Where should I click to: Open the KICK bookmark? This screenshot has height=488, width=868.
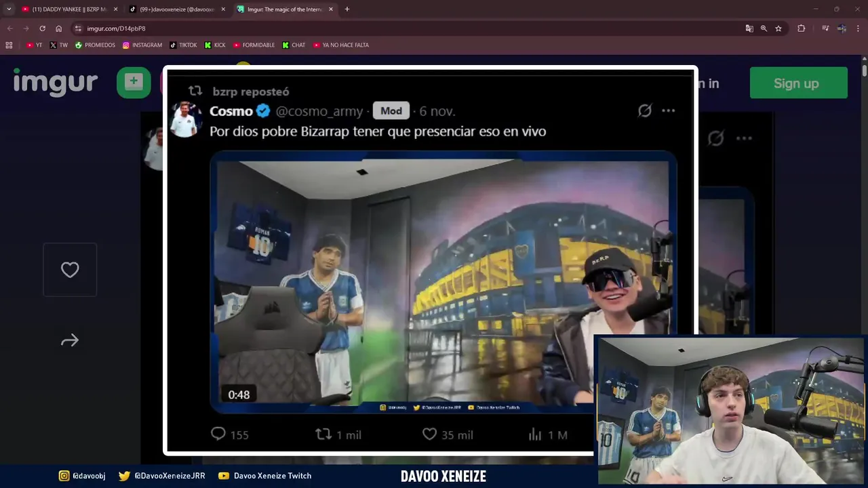click(216, 45)
